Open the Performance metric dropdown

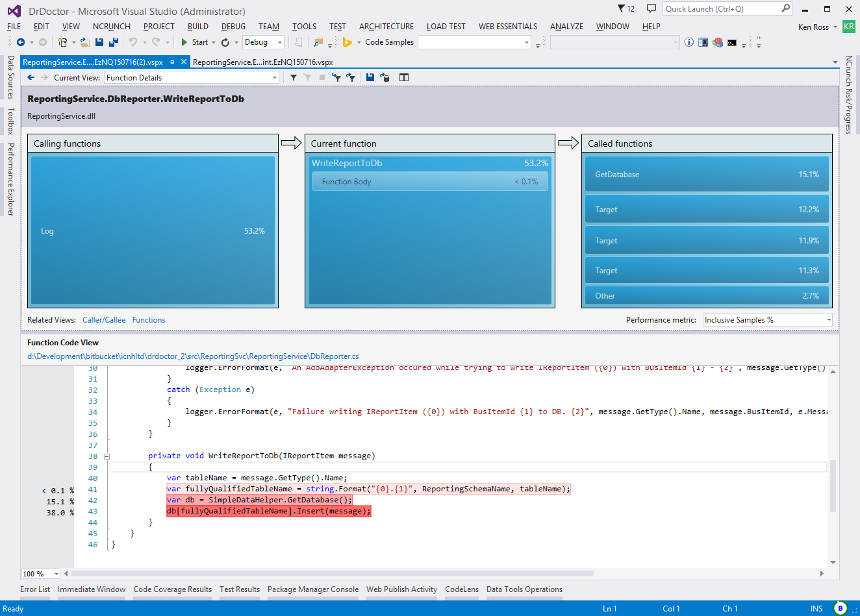[x=767, y=320]
